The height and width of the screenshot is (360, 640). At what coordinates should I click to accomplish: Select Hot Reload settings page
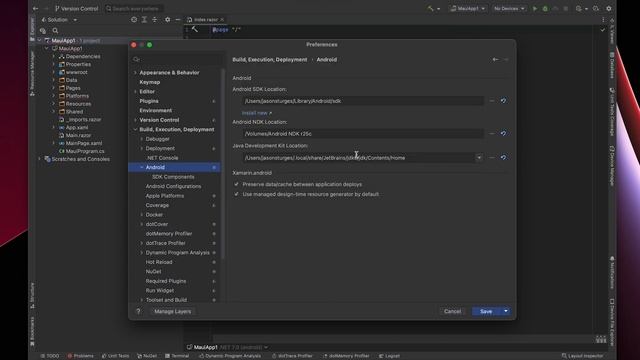(159, 262)
